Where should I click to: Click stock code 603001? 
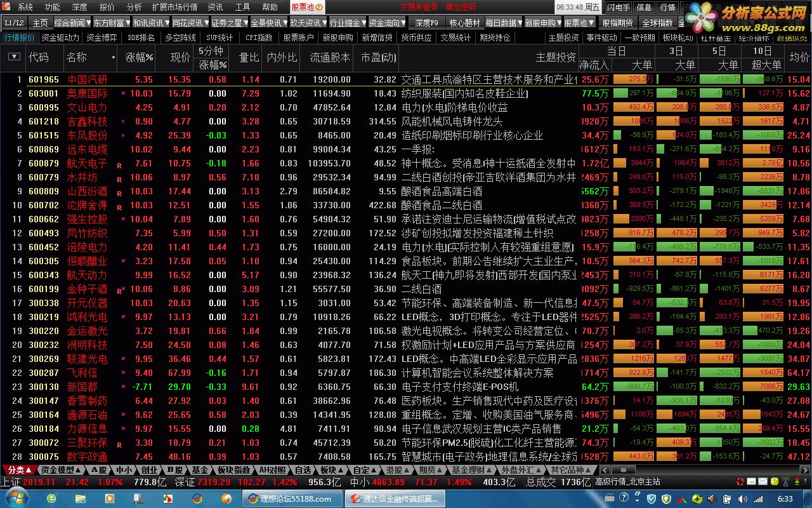click(x=44, y=93)
